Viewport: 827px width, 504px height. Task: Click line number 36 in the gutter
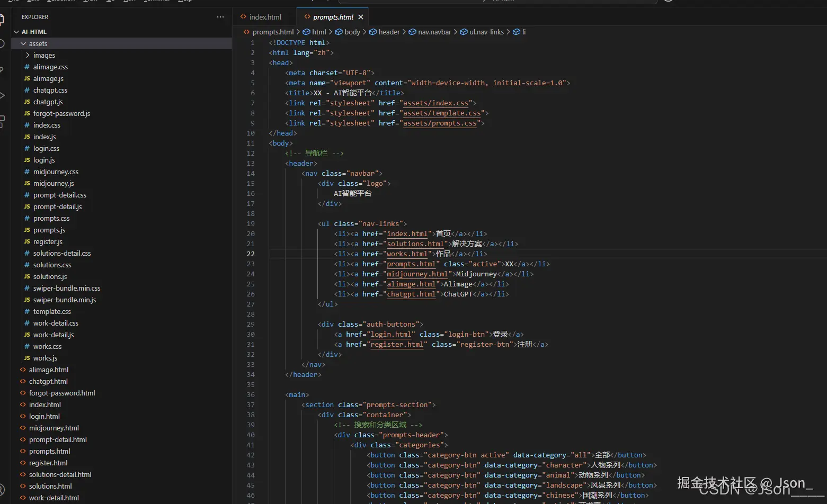(251, 395)
